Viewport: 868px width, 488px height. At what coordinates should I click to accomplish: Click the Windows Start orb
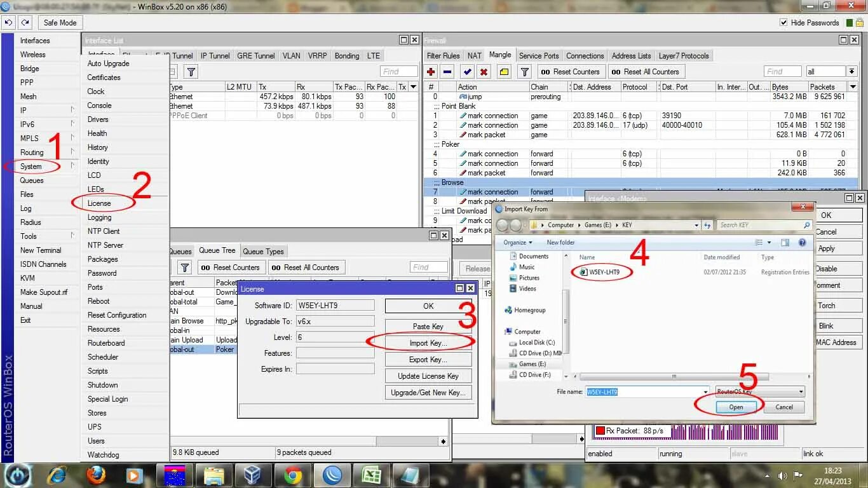tap(19, 475)
